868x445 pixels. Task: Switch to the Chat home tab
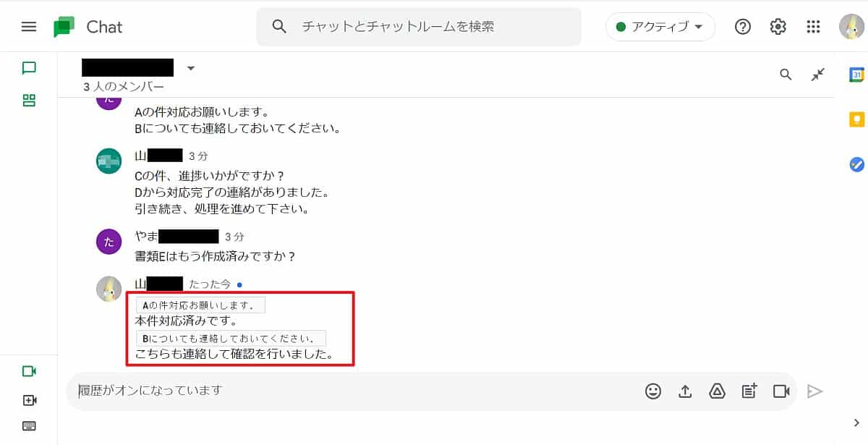tap(30, 67)
